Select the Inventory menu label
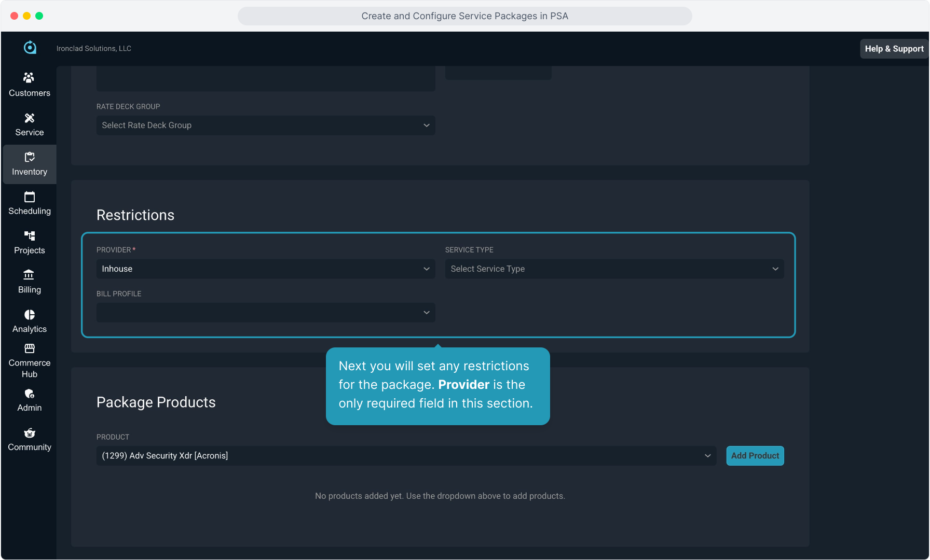This screenshot has height=560, width=930. [30, 172]
